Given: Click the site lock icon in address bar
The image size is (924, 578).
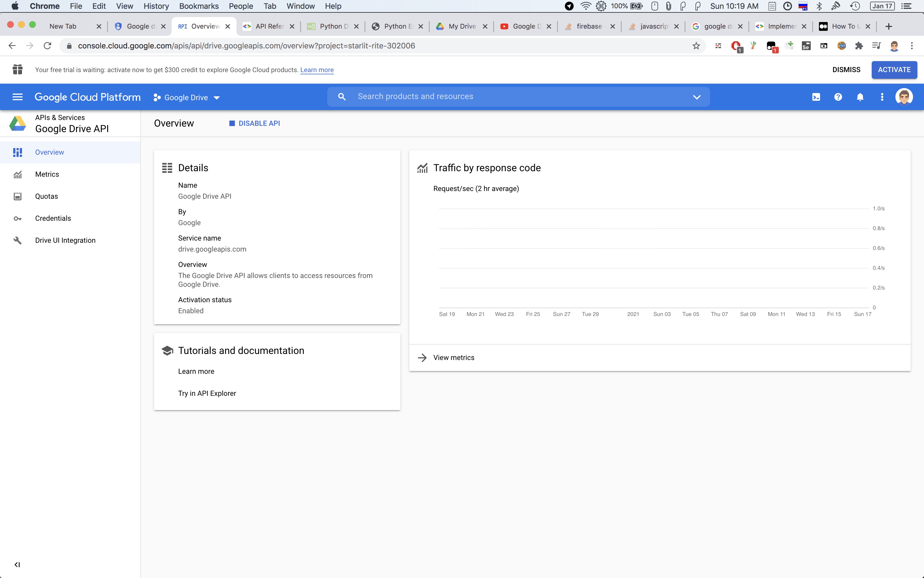Looking at the screenshot, I should click(x=69, y=46).
